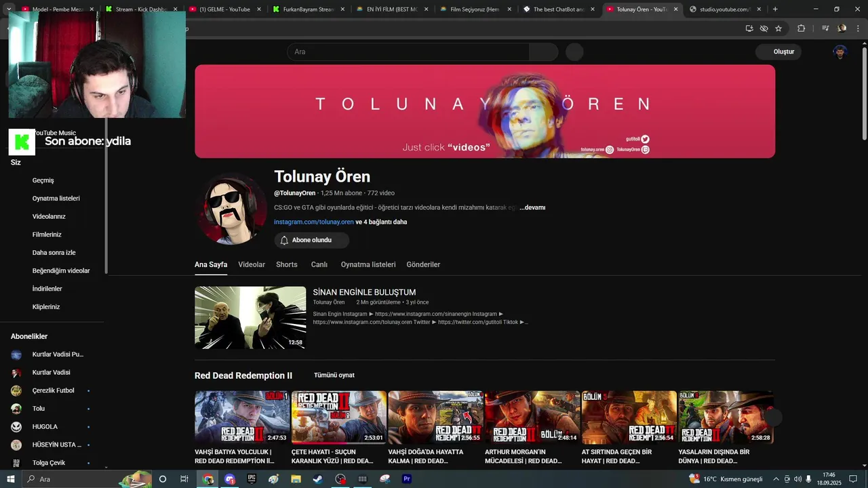Screen dimensions: 868x488
Task: Open the YouTube account avatar menu
Action: pyautogui.click(x=840, y=52)
